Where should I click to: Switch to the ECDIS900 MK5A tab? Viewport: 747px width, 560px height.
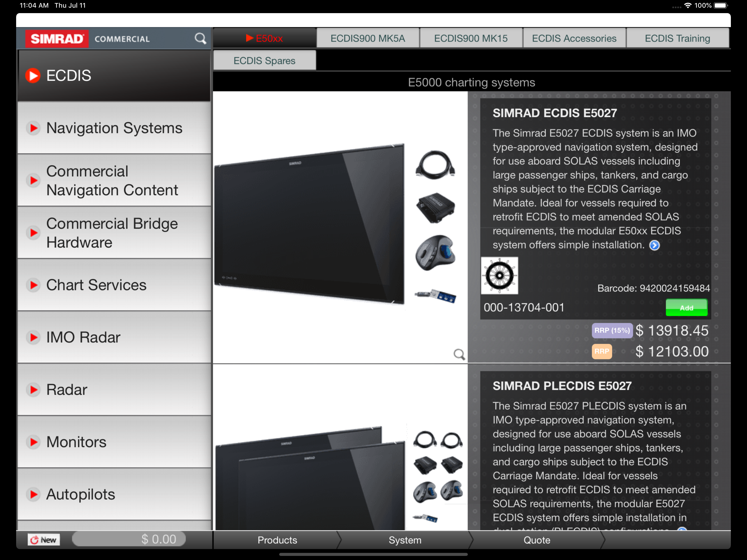click(x=368, y=39)
